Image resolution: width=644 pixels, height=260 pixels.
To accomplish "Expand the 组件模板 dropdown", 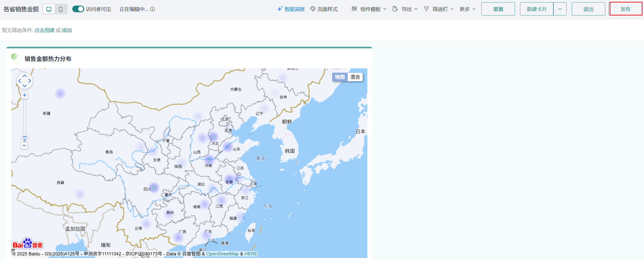I will click(x=369, y=9).
